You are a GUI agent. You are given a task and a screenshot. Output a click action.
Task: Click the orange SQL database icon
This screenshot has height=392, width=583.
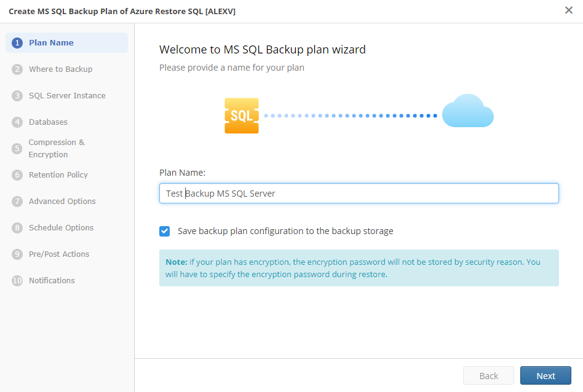[242, 116]
